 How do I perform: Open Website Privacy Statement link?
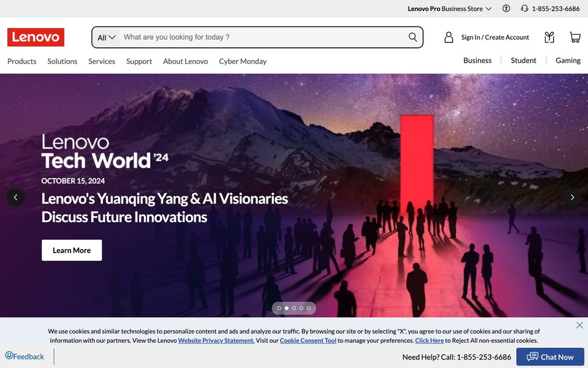pos(216,340)
